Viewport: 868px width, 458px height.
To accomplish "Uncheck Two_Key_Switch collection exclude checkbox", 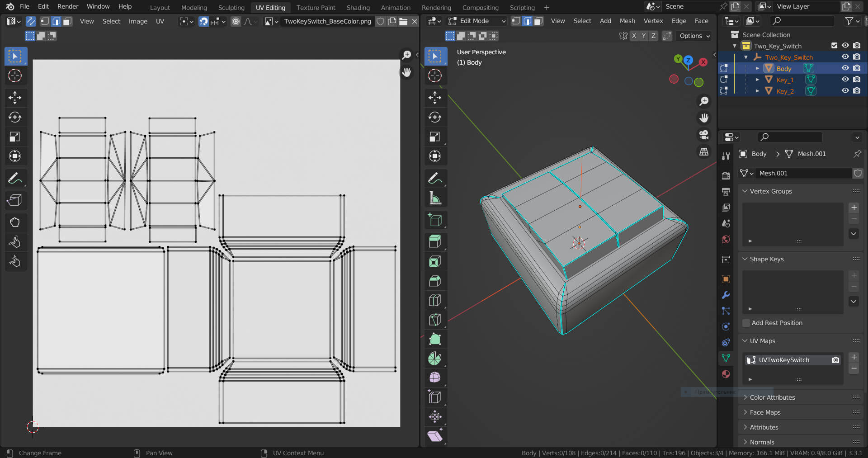I will [834, 46].
